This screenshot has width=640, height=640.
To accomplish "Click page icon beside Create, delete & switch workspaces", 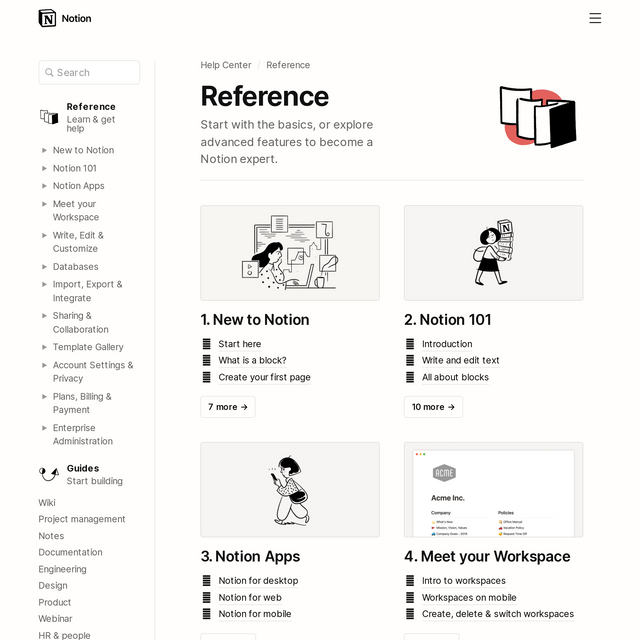I will (x=410, y=614).
